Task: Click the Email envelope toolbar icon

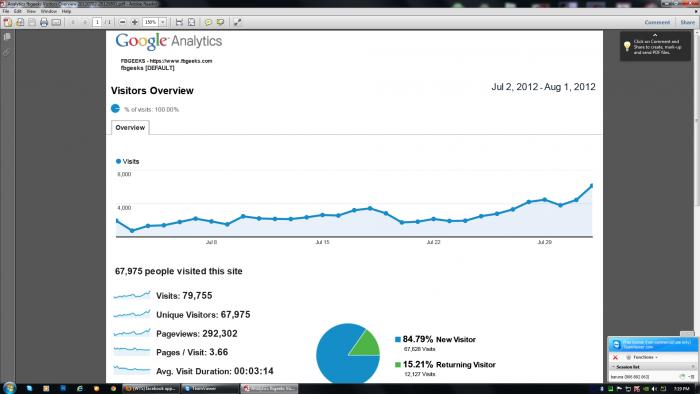Action: pos(56,22)
